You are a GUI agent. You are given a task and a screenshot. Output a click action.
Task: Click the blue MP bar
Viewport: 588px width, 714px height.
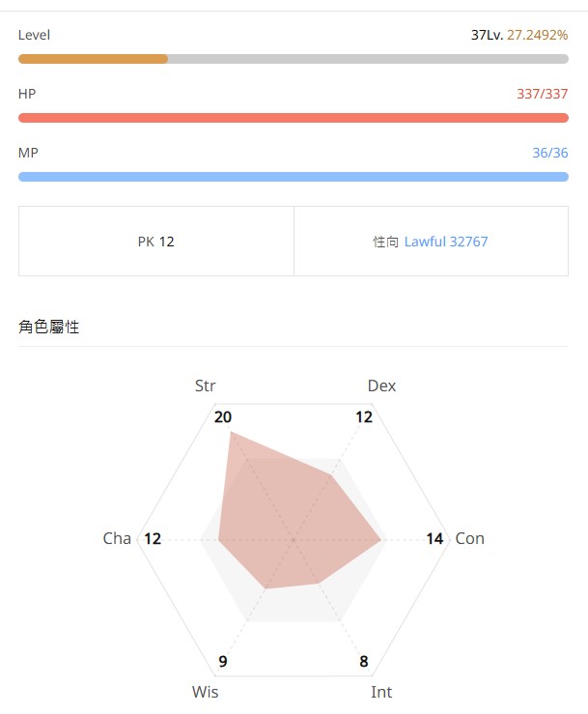[x=293, y=177]
